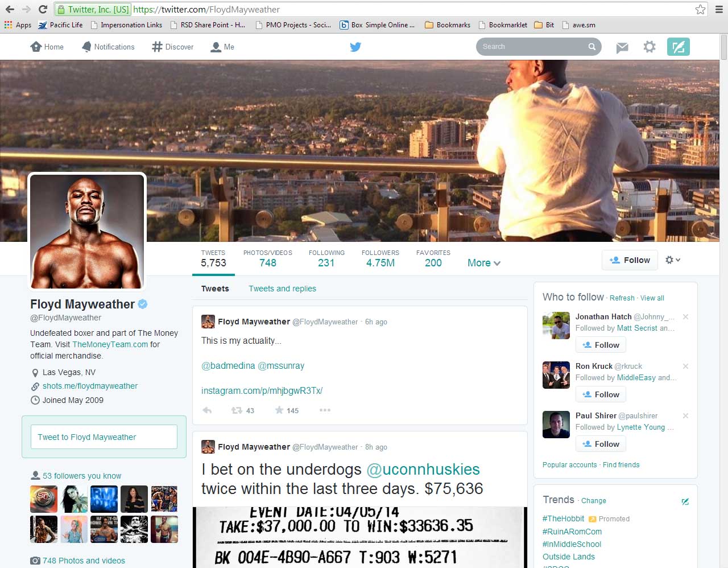Screen dimensions: 728x568
Task: Follow Paul Shirer
Action: tap(601, 444)
